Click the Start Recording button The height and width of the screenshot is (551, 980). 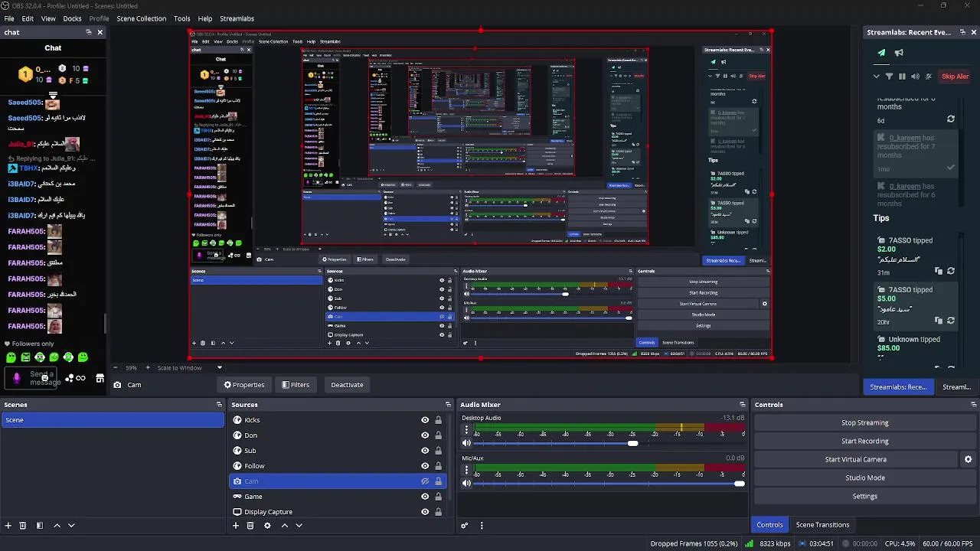pos(865,441)
